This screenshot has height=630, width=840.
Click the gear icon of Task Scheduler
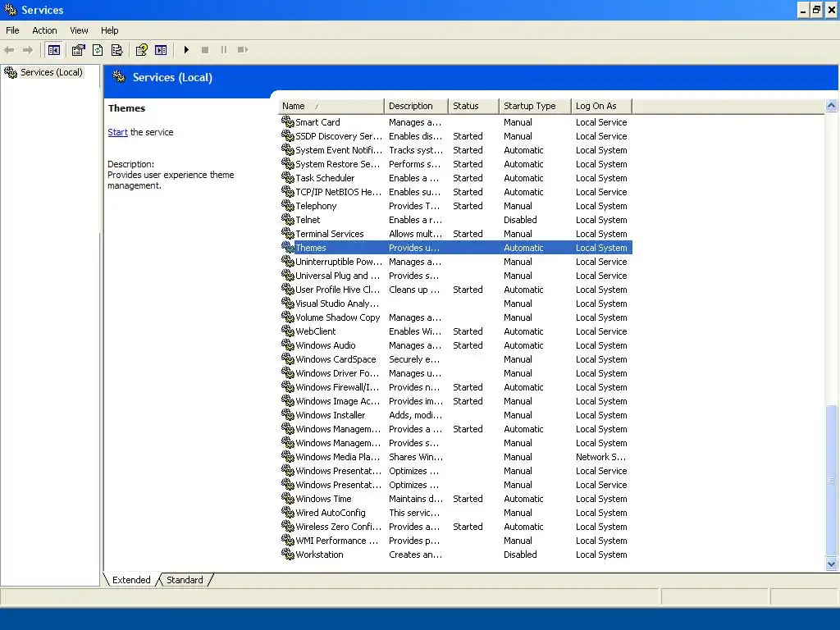pos(288,178)
